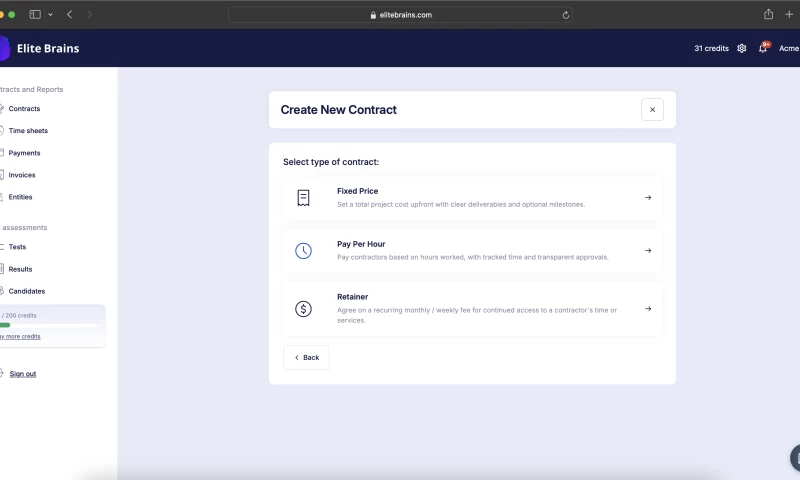Open Entities in the sidebar
Viewport: 800px width, 480px height.
[20, 197]
